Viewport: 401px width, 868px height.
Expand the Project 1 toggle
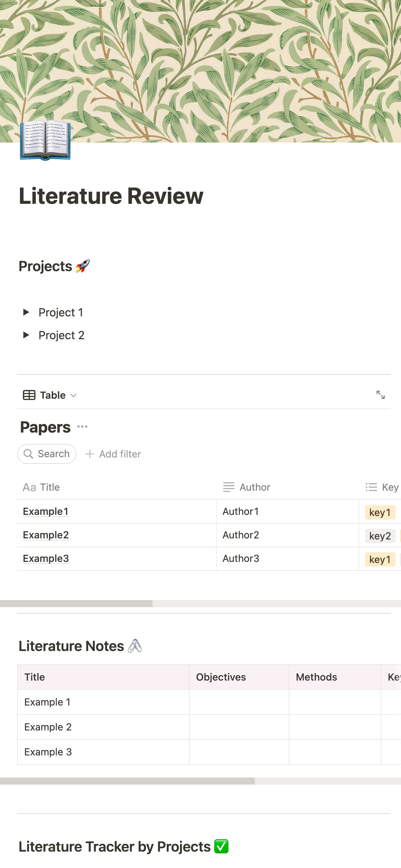pos(27,312)
